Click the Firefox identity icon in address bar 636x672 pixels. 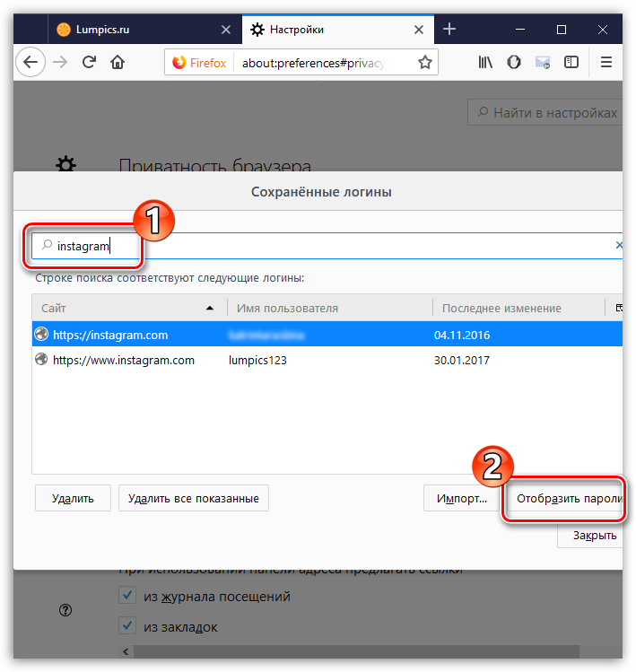[x=179, y=63]
